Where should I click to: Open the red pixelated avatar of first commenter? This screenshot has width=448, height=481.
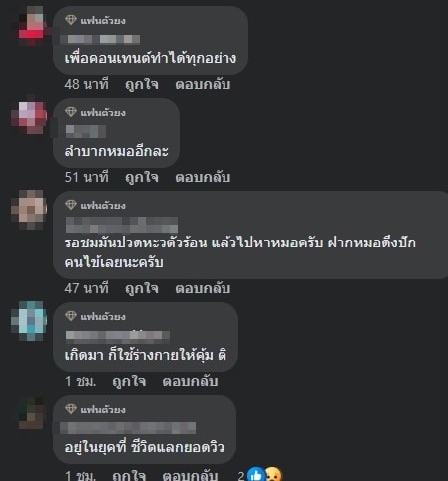pos(31,26)
